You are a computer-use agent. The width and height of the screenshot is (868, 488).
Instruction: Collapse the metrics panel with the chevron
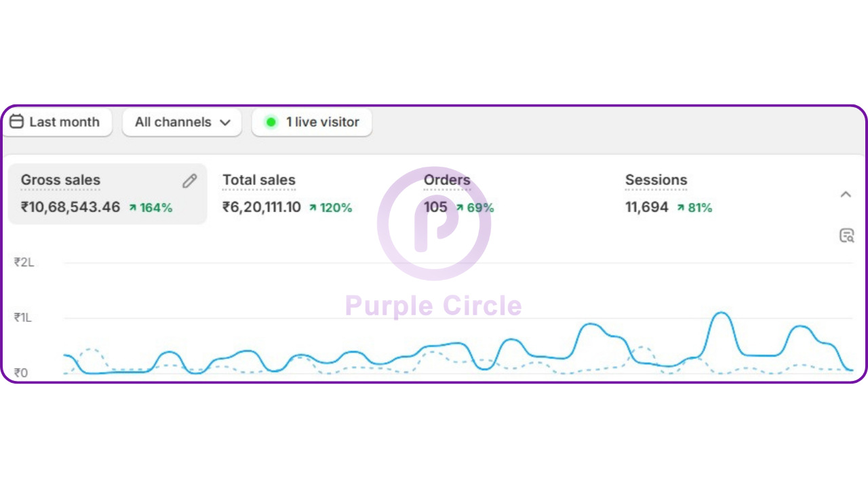pos(846,195)
